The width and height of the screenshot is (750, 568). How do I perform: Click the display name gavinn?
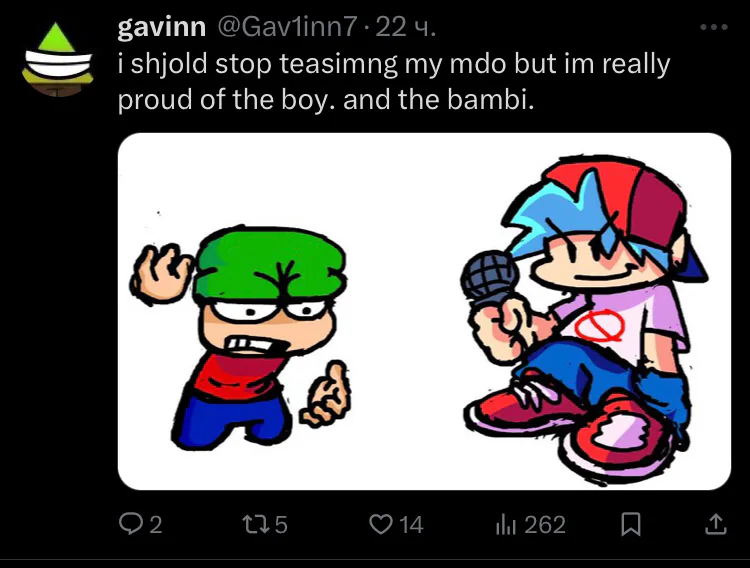[x=161, y=27]
